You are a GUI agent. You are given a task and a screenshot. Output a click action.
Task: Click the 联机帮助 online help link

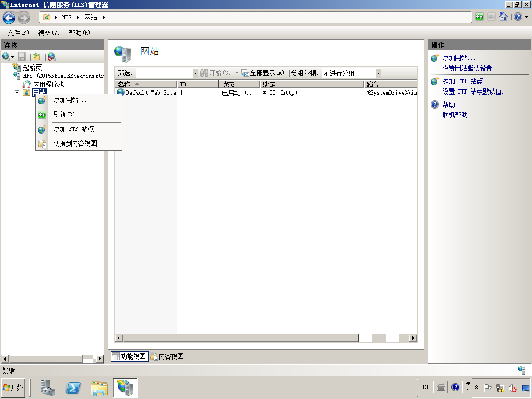(455, 115)
